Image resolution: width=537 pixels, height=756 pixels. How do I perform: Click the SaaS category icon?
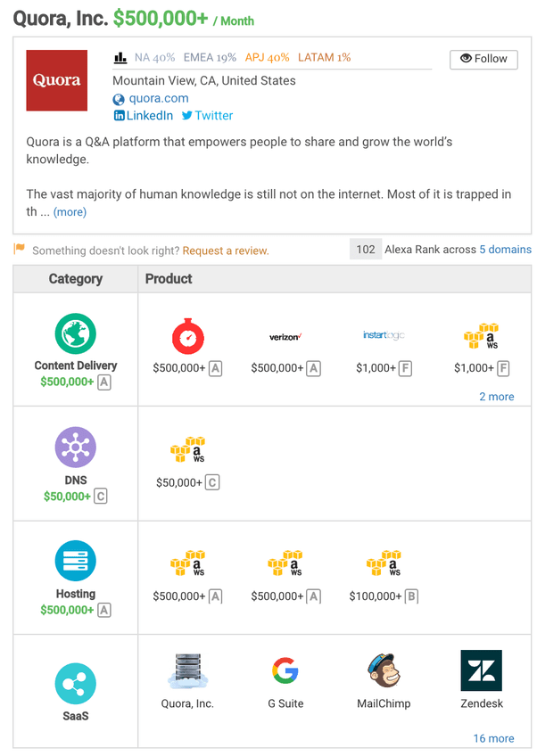[75, 682]
